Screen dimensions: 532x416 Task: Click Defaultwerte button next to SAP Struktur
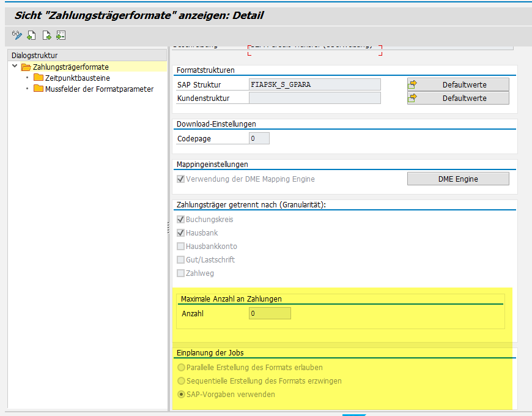point(458,84)
